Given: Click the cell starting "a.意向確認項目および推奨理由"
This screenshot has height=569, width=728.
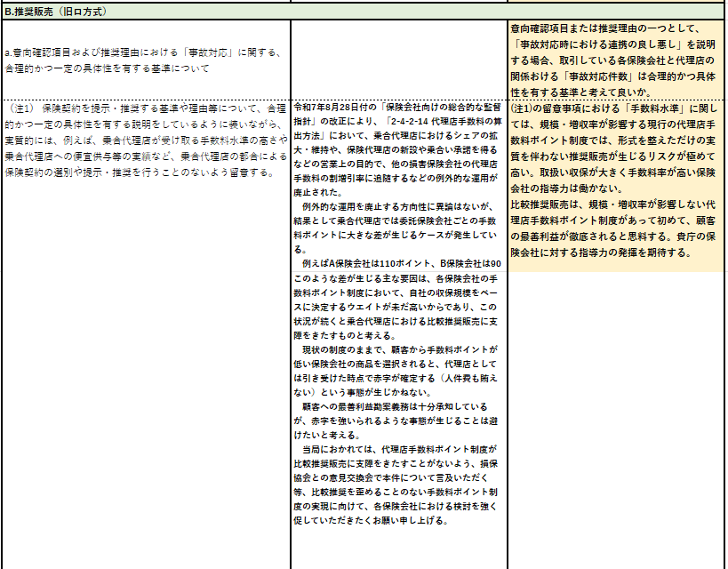Looking at the screenshot, I should tap(144, 60).
